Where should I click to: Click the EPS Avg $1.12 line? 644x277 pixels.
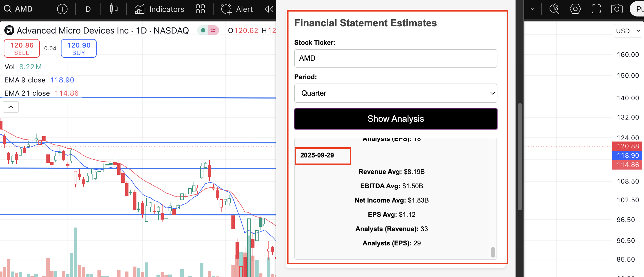[392, 215]
